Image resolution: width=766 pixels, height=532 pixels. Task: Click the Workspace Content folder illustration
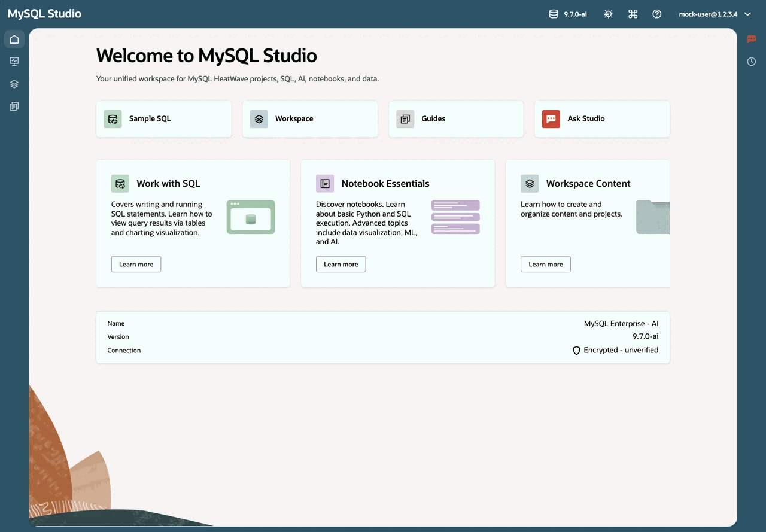653,217
